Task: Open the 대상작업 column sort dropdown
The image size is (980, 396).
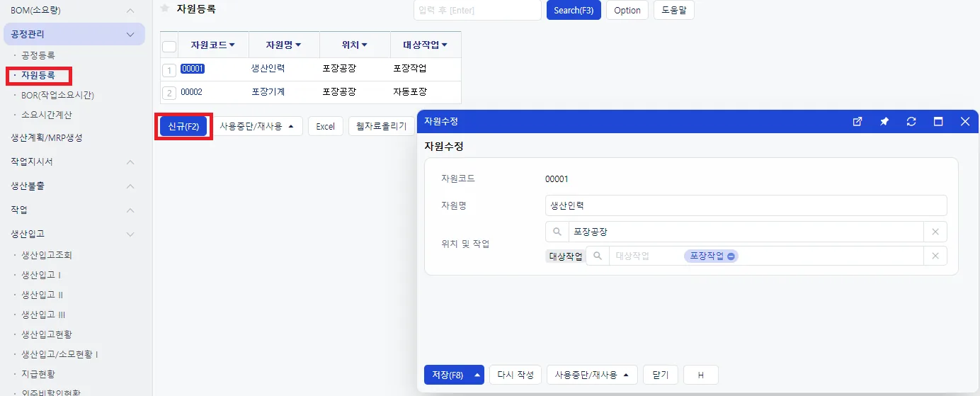Action: tap(445, 45)
